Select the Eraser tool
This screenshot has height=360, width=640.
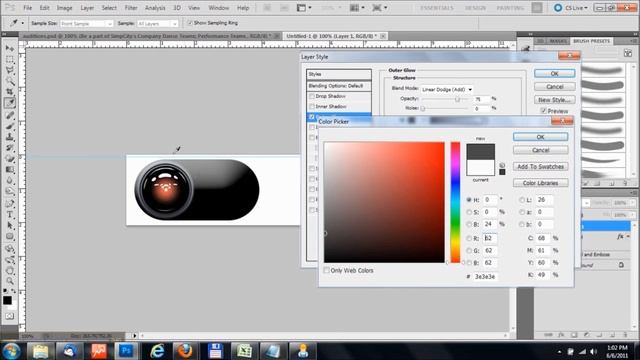pos(9,159)
